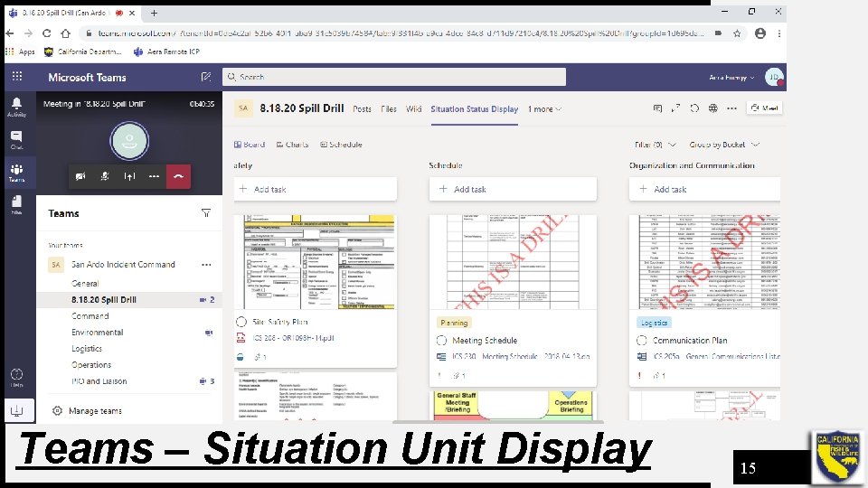Toggle microphone mute in the meeting controls

coord(105,176)
